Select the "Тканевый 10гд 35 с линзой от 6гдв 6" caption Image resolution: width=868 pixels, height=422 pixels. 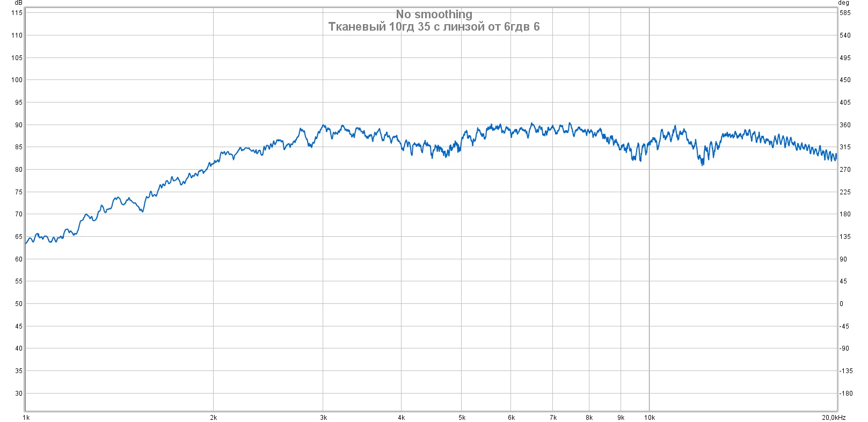pos(434,27)
